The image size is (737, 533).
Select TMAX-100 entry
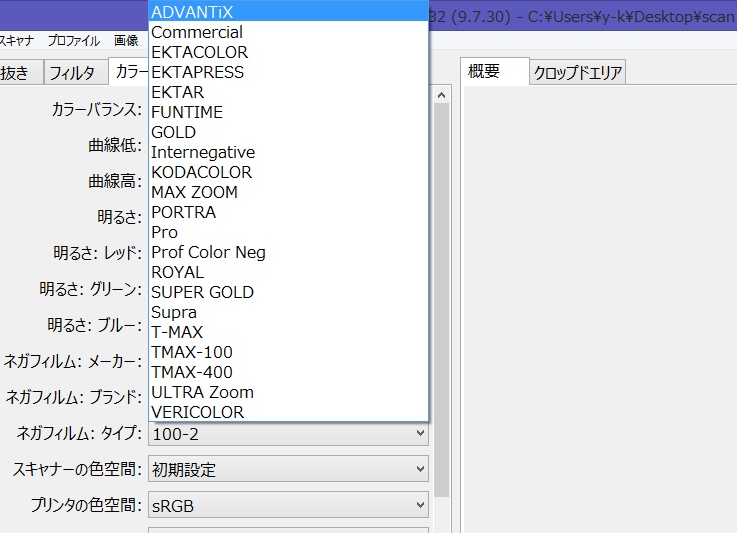pos(289,352)
